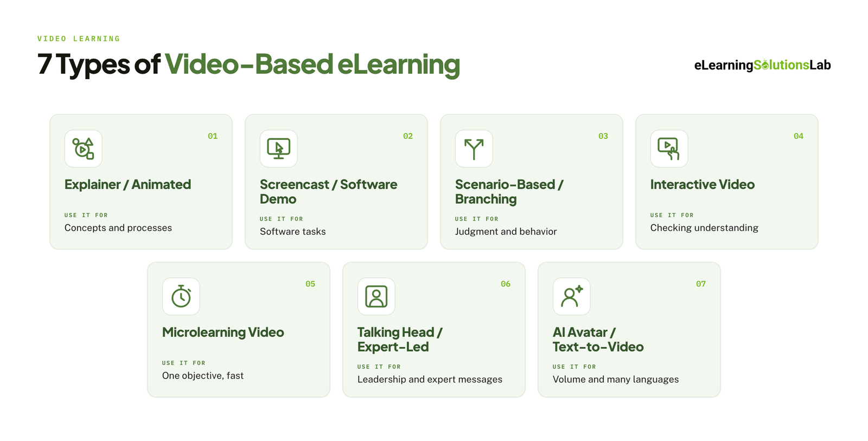Click the "Scenario-Based / Branching" title
Viewport: 868px width, 441px height.
click(509, 191)
